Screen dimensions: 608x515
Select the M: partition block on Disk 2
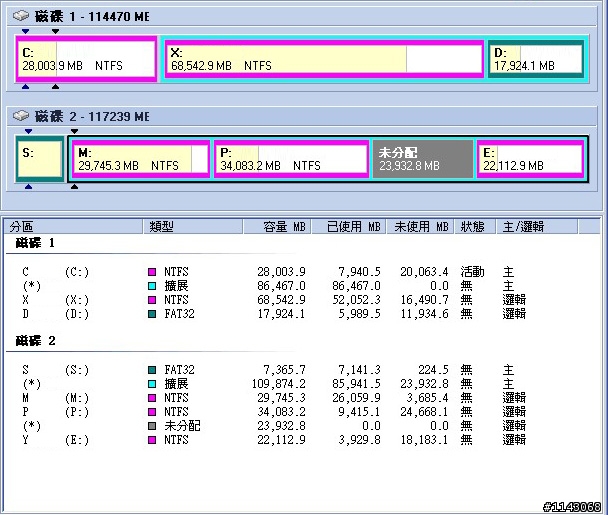(141, 159)
